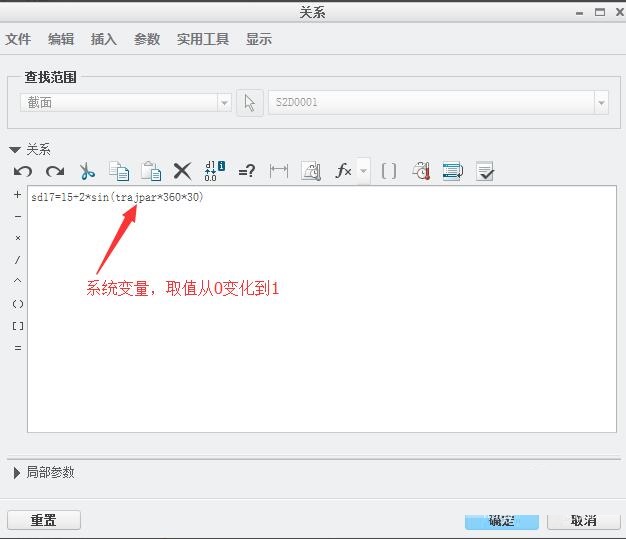Click the selection arrow pick button

250,103
